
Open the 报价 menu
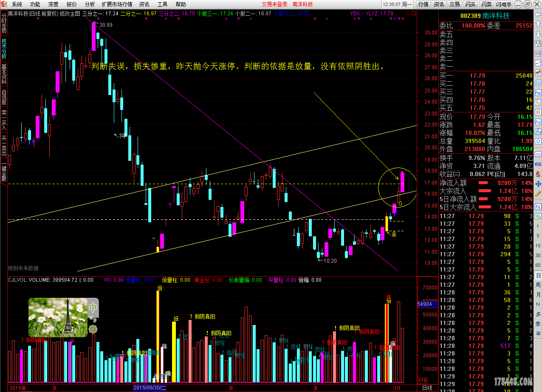pos(72,4)
